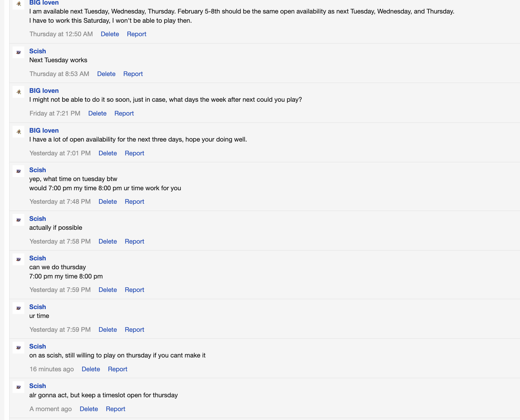
Task: Delete the Thursday 12:50 AM message
Action: (x=110, y=34)
